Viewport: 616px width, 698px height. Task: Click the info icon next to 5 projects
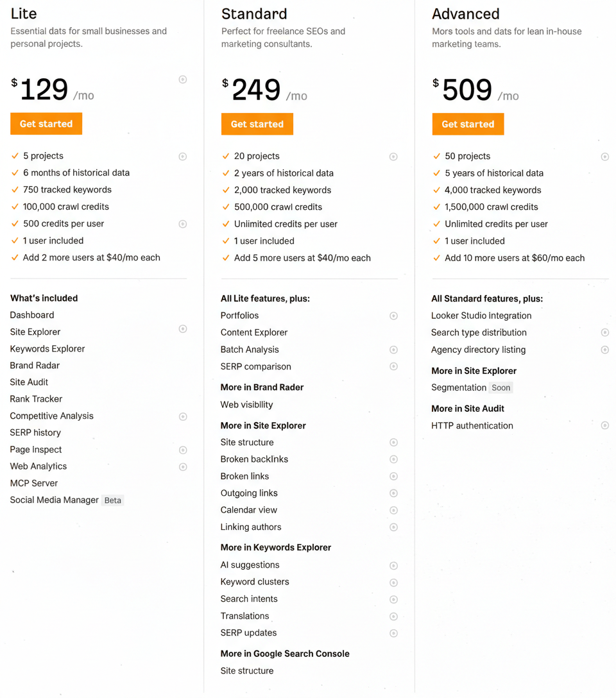[183, 157]
